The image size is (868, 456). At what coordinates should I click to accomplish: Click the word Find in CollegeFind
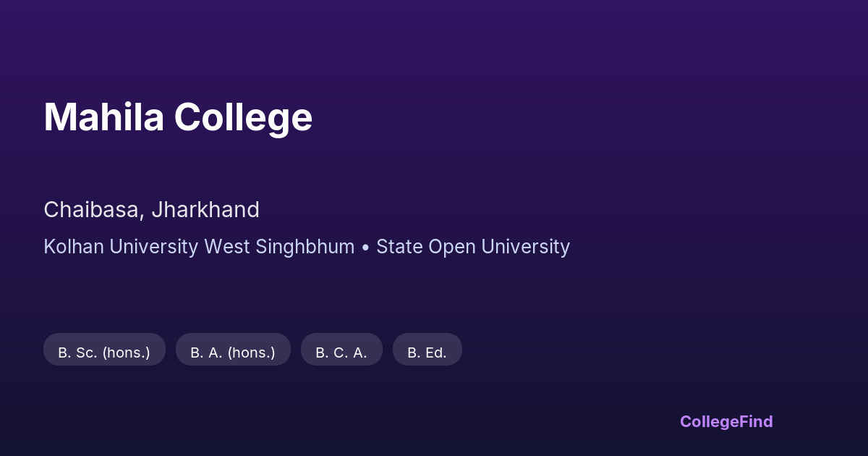click(x=756, y=421)
